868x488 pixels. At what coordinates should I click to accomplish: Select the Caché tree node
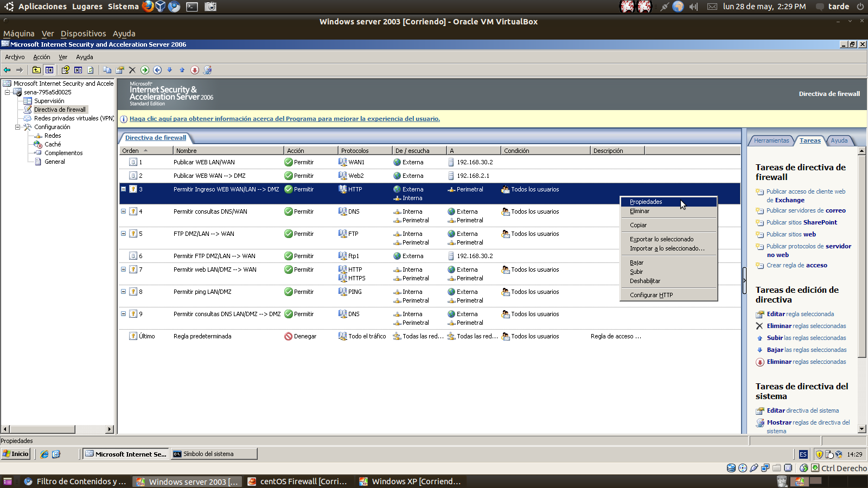coord(53,144)
